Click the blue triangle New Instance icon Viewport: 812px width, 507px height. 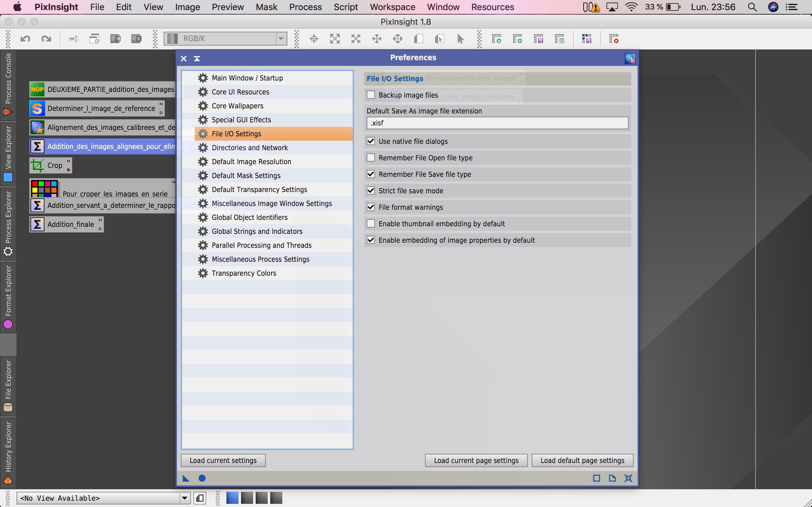pos(186,478)
